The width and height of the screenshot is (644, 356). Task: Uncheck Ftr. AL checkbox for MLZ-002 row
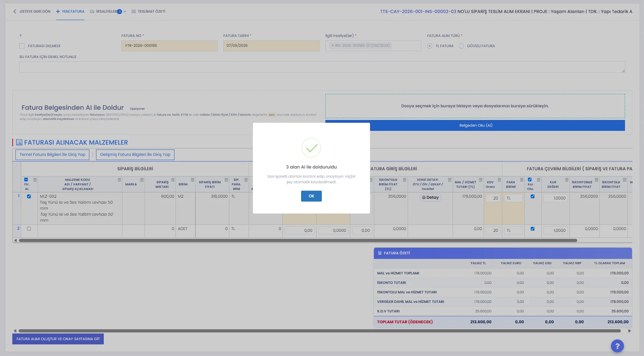tap(29, 197)
